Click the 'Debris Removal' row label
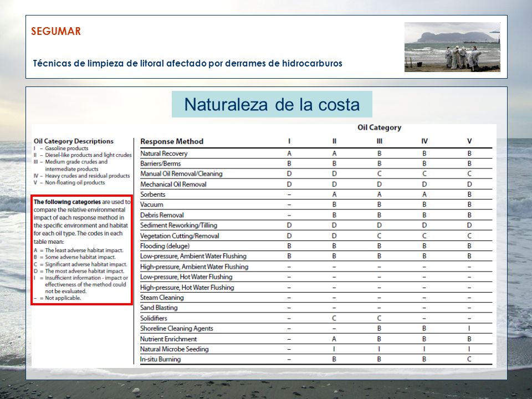 pos(162,215)
